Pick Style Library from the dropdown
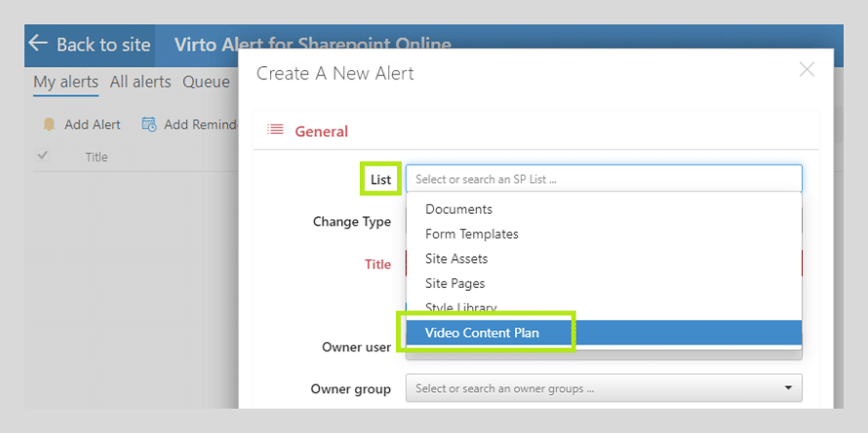The image size is (868, 433). pos(604,308)
